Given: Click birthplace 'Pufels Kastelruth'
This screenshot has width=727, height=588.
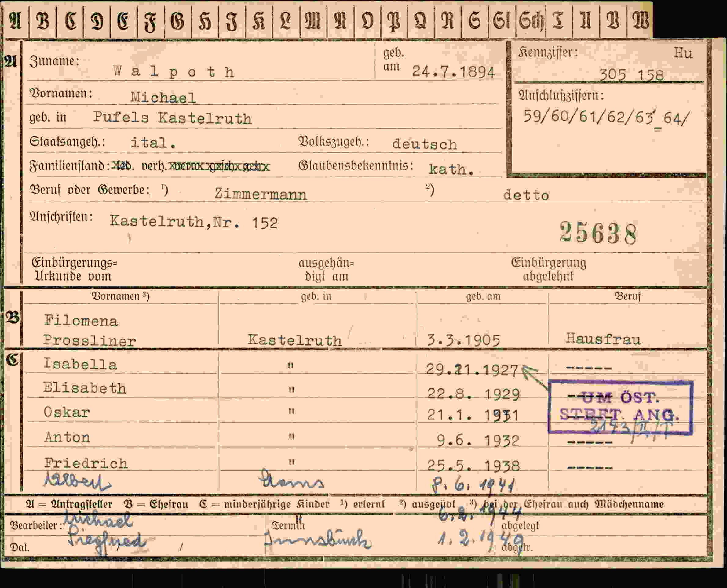Looking at the screenshot, I should (173, 118).
